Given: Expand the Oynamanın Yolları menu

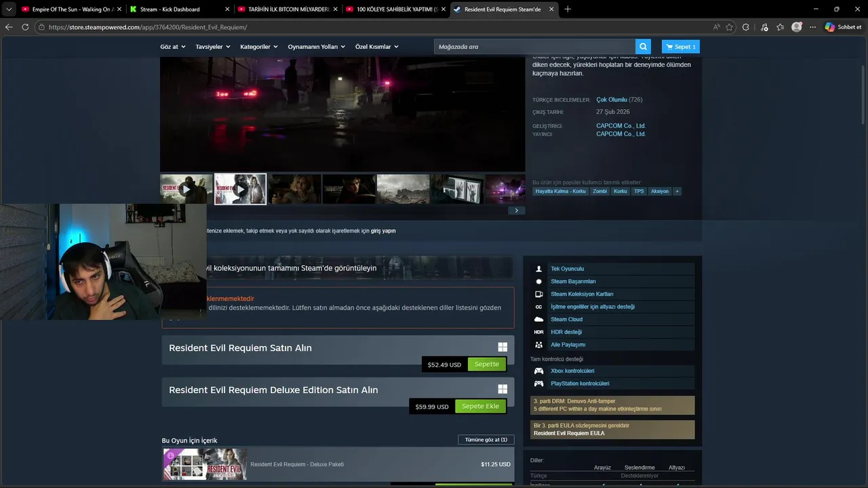Looking at the screenshot, I should pos(317,47).
